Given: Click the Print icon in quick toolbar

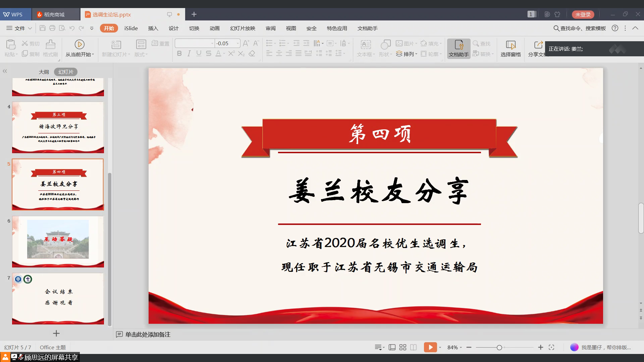Looking at the screenshot, I should pos(52,28).
